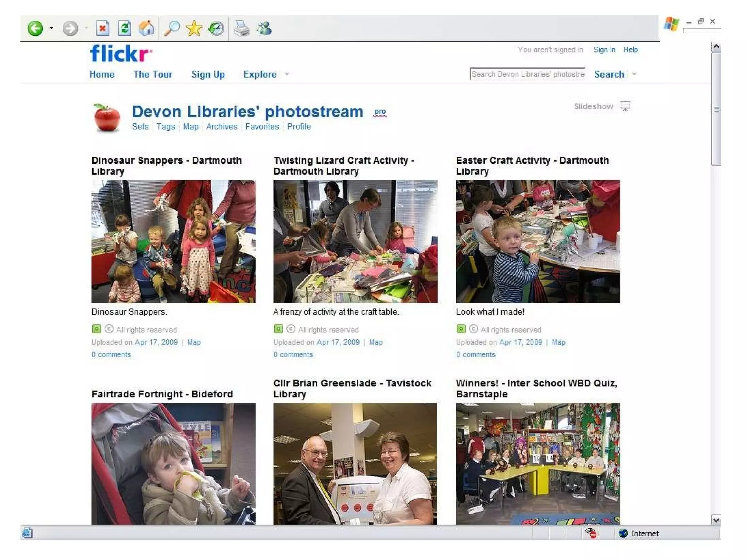Click the Search Devon Libraries' photostream field
Viewport: 747px width, 560px height.
527,74
